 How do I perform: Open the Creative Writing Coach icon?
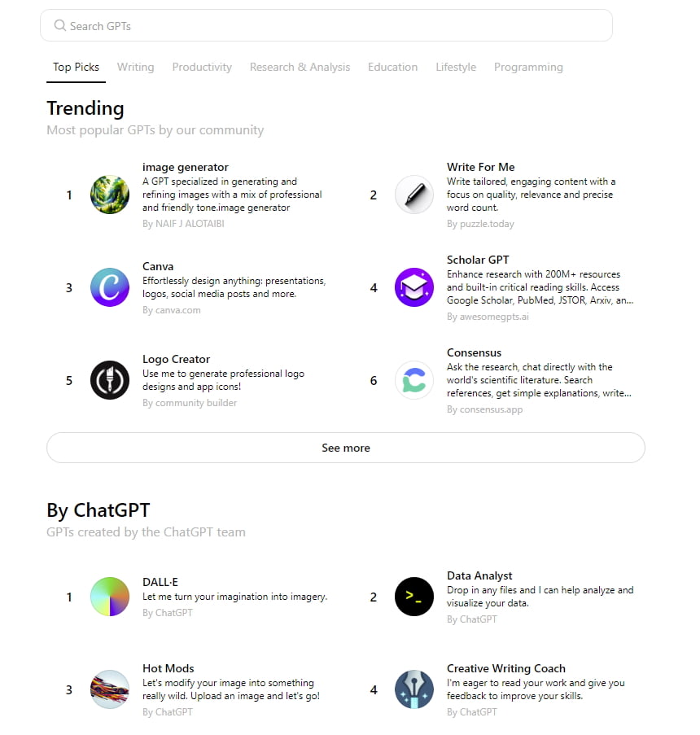point(414,689)
